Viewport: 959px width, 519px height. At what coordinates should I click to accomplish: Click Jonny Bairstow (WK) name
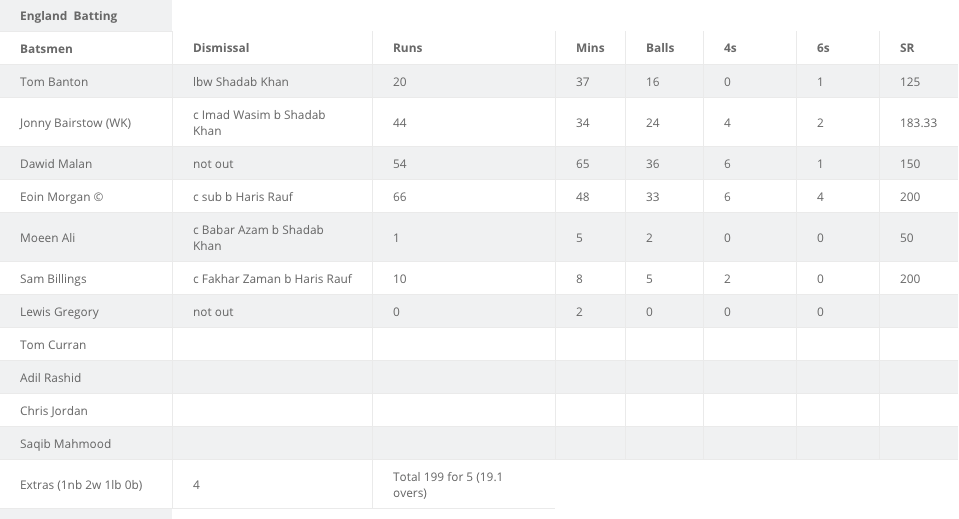pyautogui.click(x=75, y=123)
